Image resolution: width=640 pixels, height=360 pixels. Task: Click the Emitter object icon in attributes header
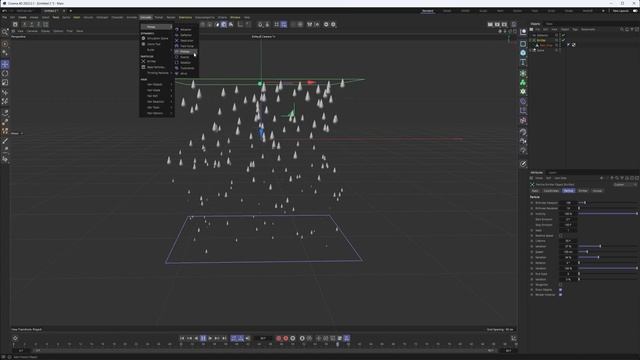(x=532, y=184)
